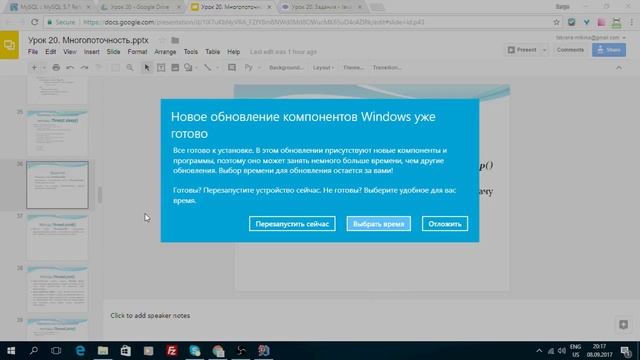Click the Google Slides home icon

[9, 45]
